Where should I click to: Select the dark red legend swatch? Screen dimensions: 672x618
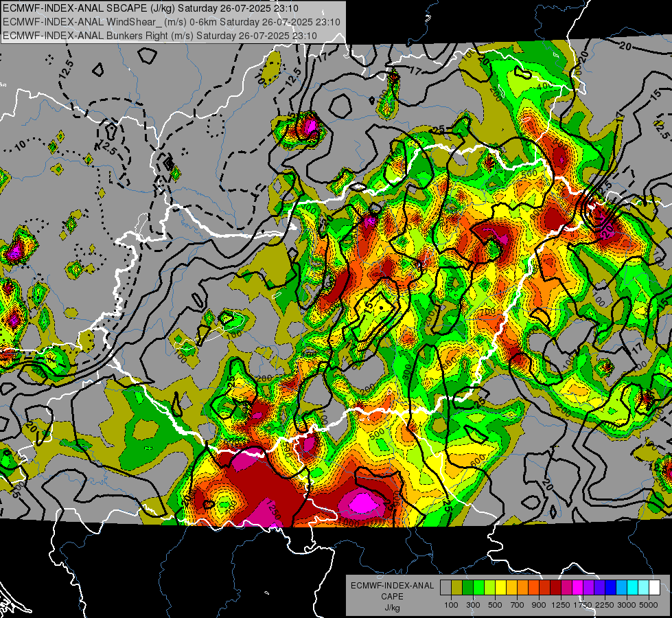555,588
